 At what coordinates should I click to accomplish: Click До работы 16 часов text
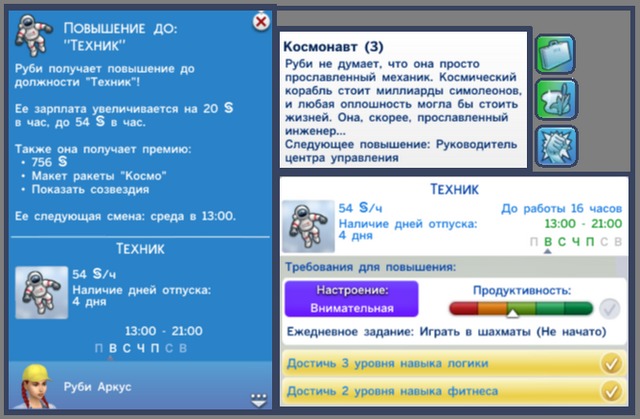(x=562, y=208)
